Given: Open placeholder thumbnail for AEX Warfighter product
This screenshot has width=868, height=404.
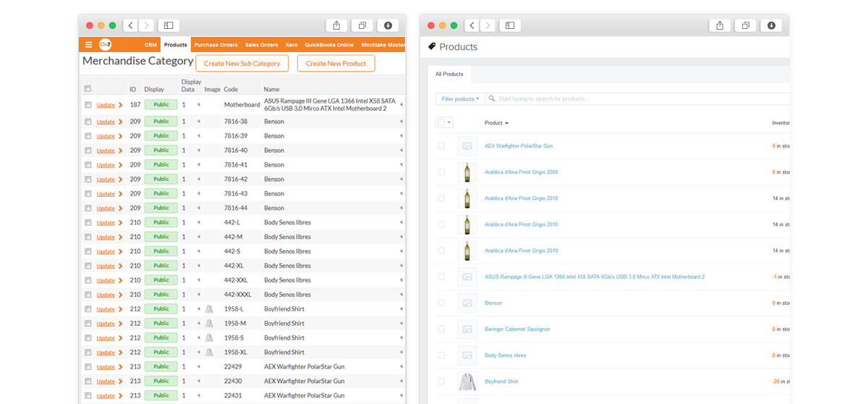Looking at the screenshot, I should [x=467, y=146].
